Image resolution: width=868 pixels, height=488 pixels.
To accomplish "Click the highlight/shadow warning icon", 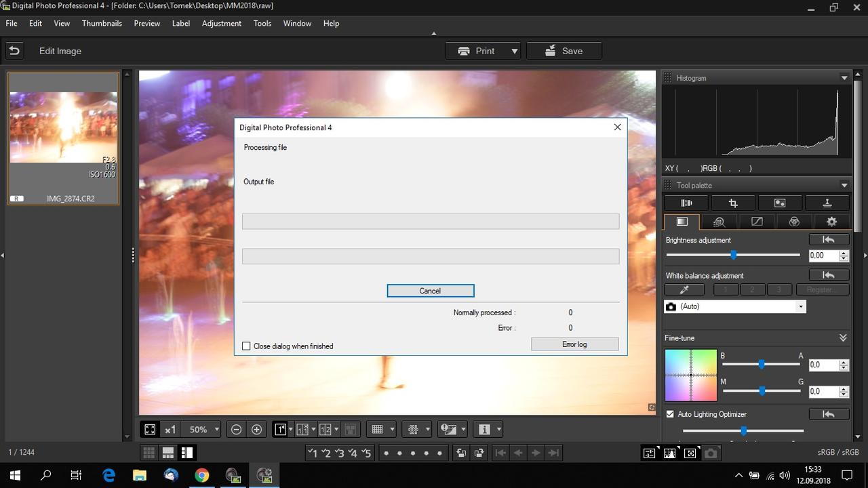I will pos(448,429).
